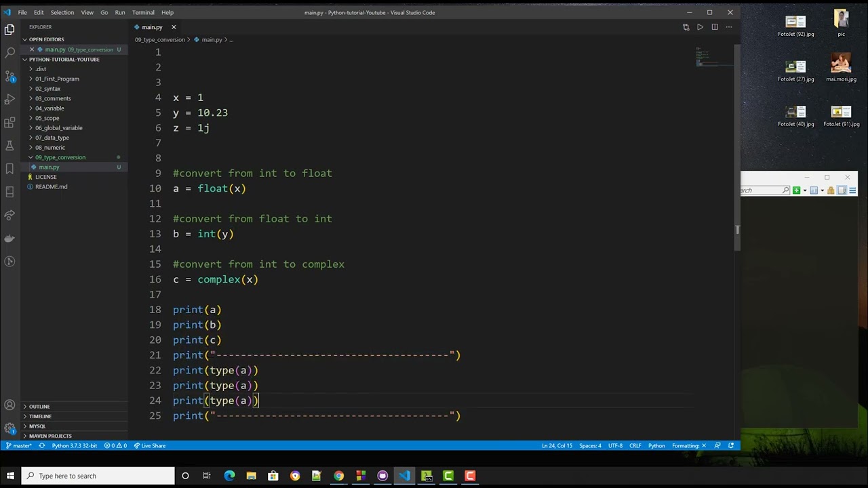Click the code minimap preview
The width and height of the screenshot is (868, 488).
pos(715,57)
